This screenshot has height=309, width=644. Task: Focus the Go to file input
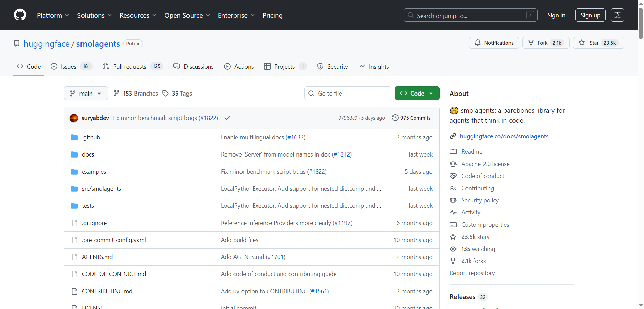(348, 93)
